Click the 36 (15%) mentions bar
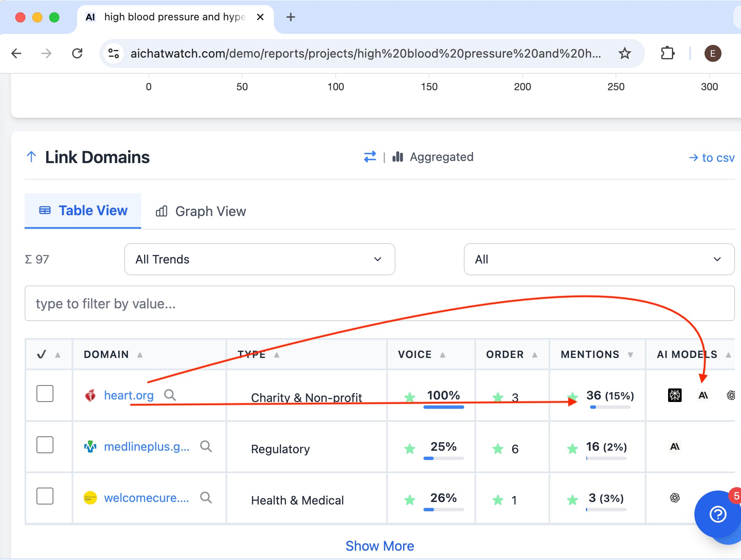The image size is (741, 560). pyautogui.click(x=610, y=407)
